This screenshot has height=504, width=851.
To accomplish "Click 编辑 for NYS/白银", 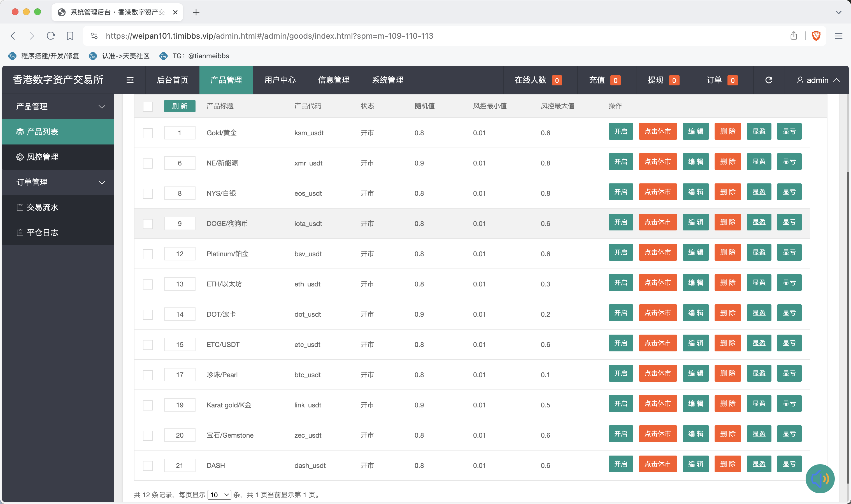I will pyautogui.click(x=696, y=192).
